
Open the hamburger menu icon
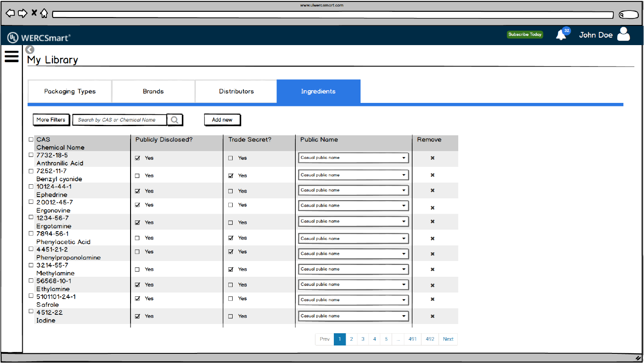point(11,56)
